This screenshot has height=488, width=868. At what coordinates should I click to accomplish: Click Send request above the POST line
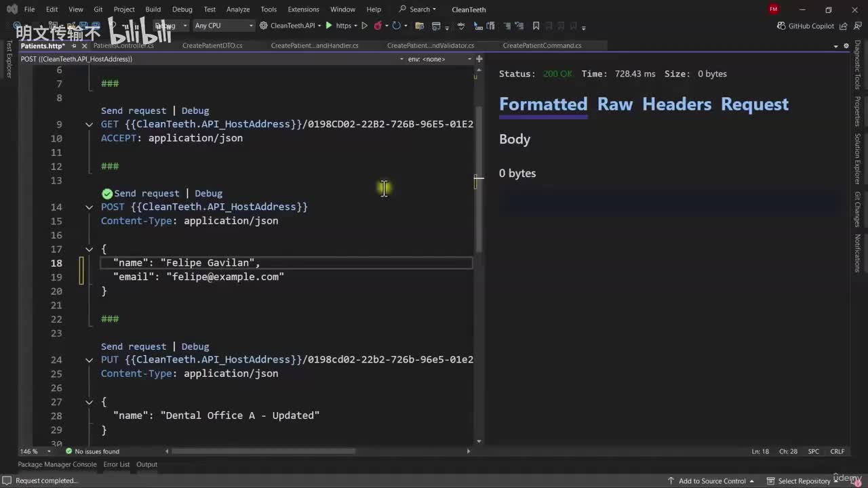[146, 193]
